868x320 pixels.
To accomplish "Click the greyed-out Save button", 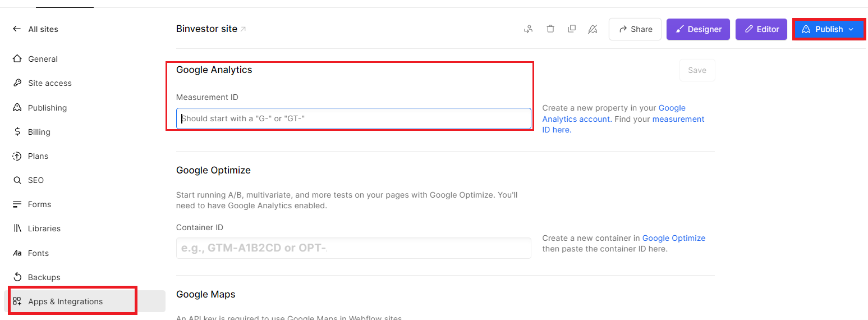I will point(697,70).
